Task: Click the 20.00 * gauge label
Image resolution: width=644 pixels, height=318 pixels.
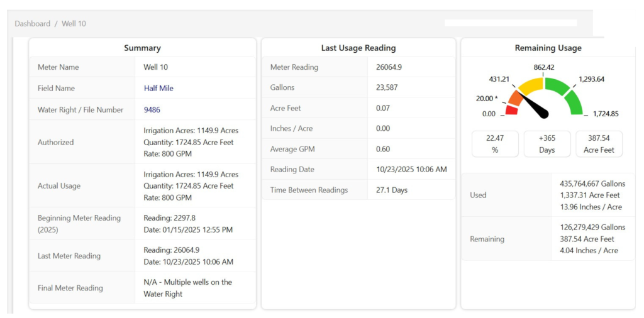Action: [x=488, y=99]
